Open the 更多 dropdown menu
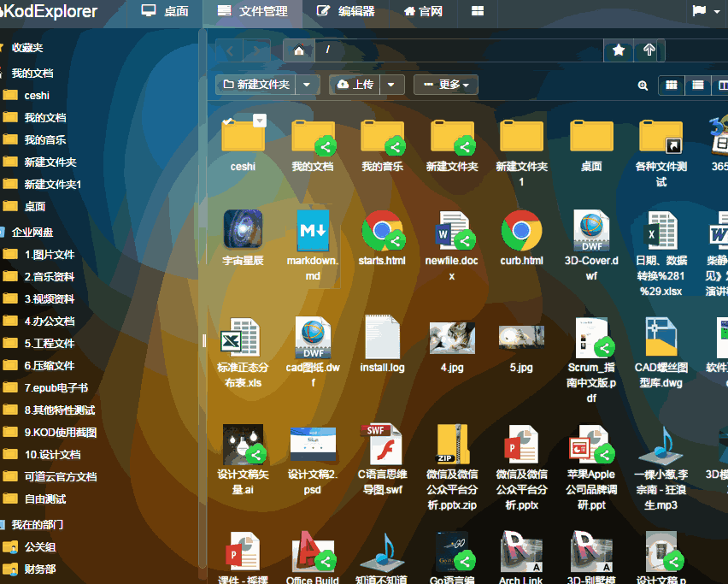 pyautogui.click(x=446, y=85)
